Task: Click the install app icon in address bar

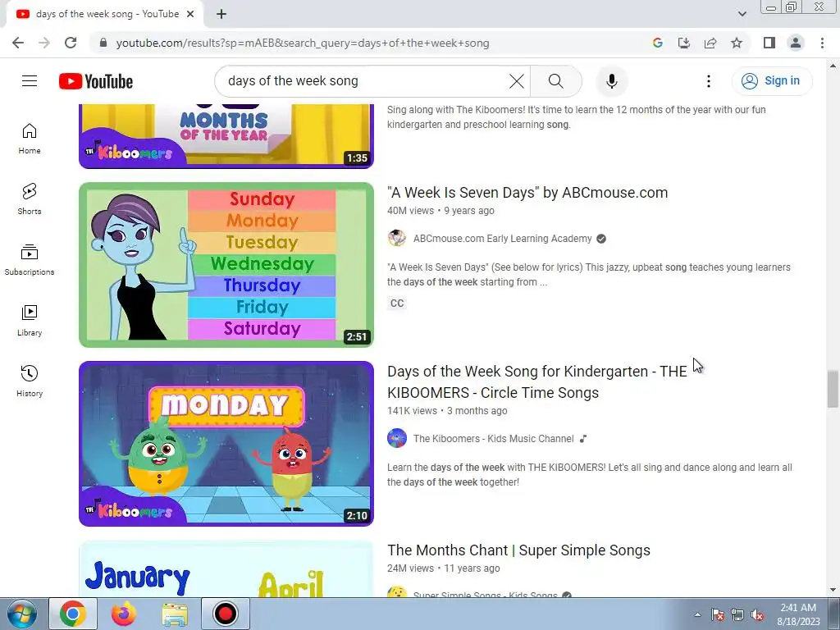Action: pyautogui.click(x=683, y=43)
